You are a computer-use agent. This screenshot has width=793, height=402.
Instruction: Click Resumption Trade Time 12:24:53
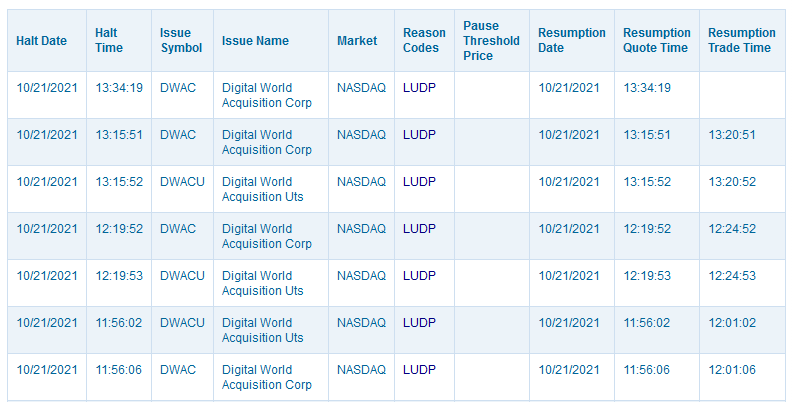click(x=732, y=276)
